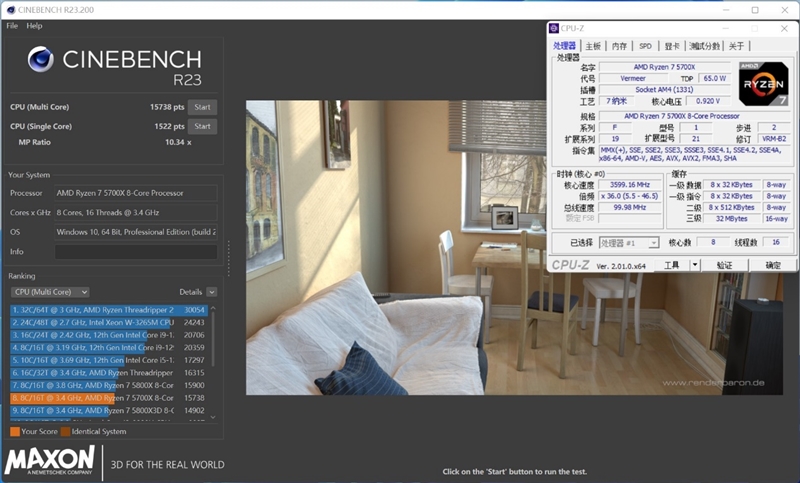Image resolution: width=800 pixels, height=483 pixels.
Task: Close the CPU-Z window
Action: point(784,29)
